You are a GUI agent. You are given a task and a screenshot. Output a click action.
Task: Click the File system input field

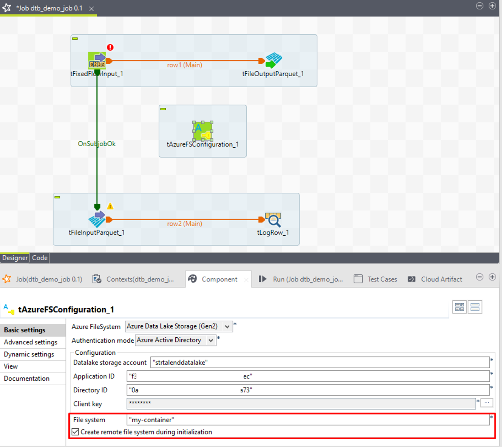307,420
